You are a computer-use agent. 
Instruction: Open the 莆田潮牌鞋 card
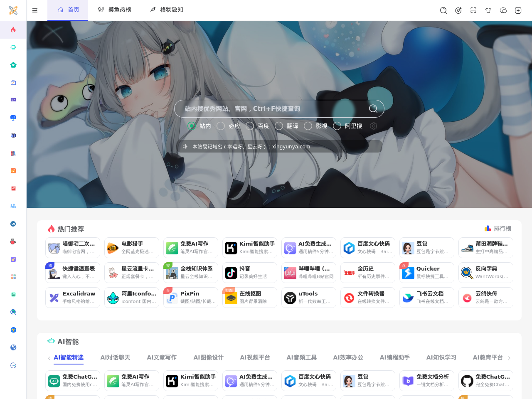486,248
